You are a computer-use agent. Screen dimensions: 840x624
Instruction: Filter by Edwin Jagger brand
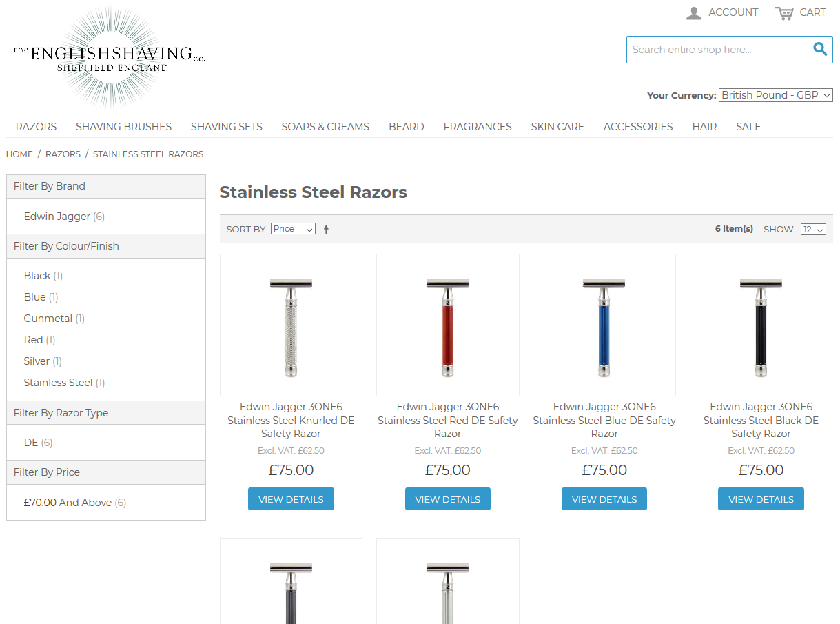64,217
